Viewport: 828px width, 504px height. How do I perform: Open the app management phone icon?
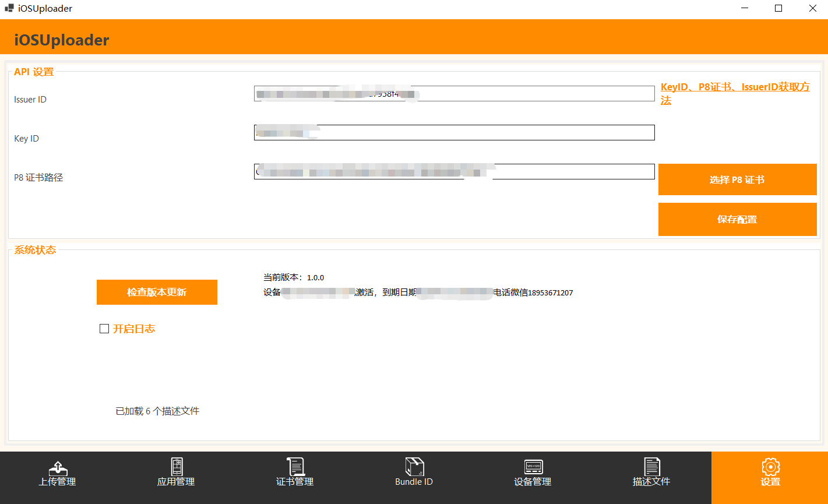[177, 467]
